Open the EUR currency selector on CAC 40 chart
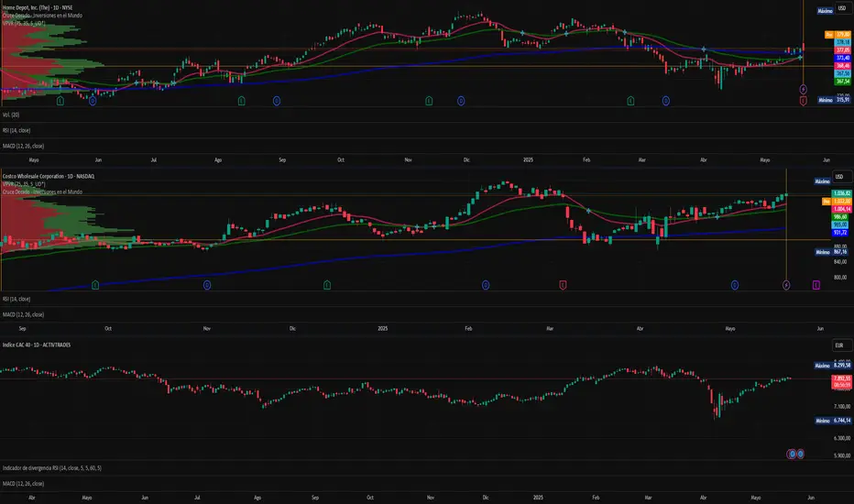854x504 pixels. [x=839, y=345]
